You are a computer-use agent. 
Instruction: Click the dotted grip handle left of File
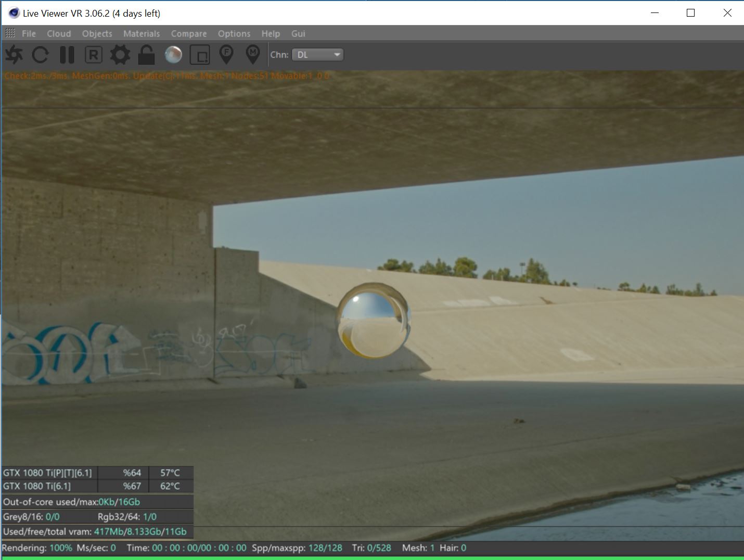pos(10,33)
